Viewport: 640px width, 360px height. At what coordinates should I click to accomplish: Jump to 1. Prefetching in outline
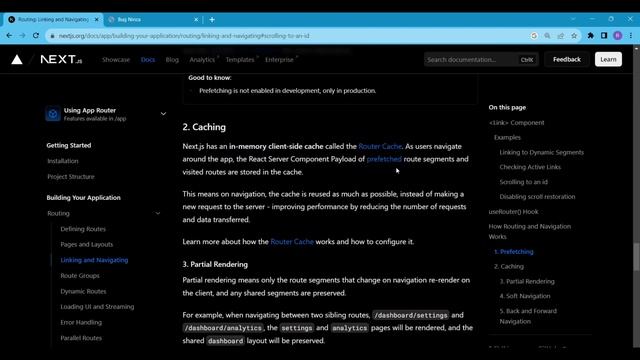pos(513,251)
